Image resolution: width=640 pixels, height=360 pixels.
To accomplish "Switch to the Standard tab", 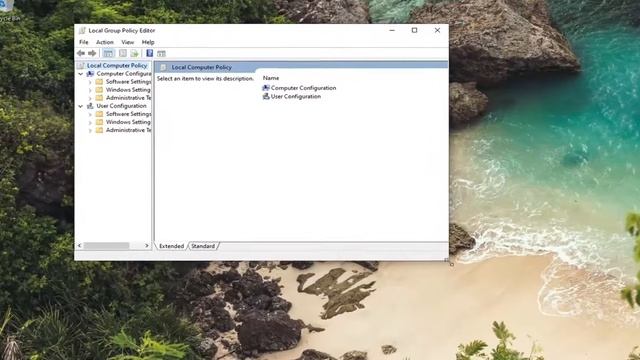I will tap(203, 246).
